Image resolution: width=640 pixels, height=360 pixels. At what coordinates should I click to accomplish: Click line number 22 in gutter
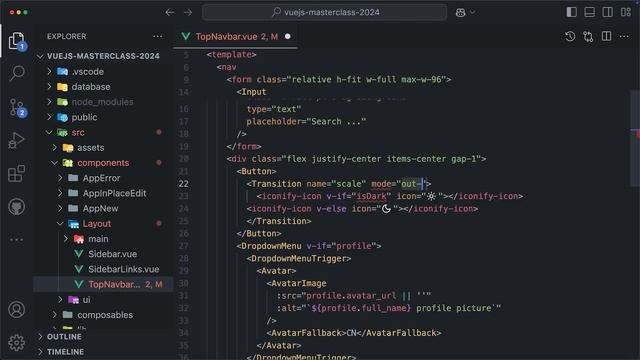(x=184, y=184)
